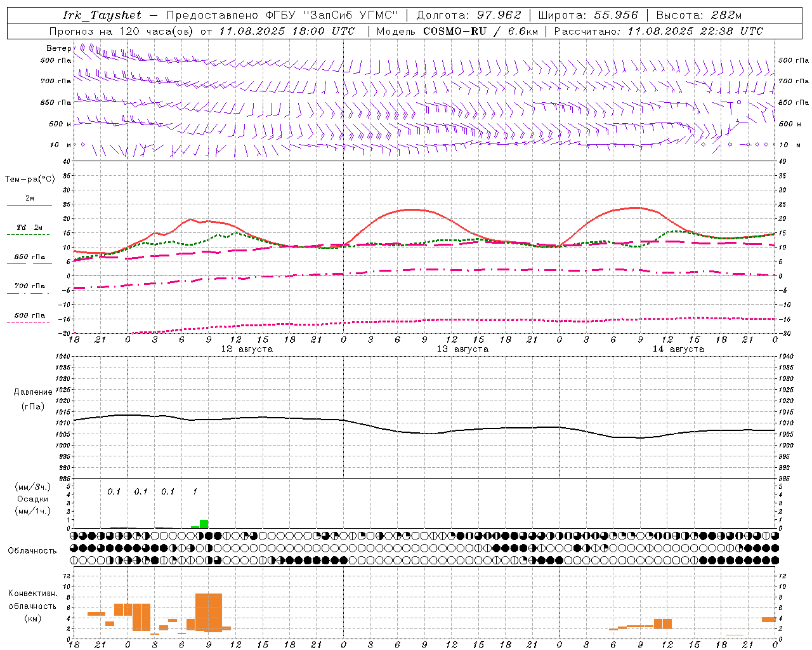The width and height of the screenshot is (812, 650).
Task: Click the Рассчитано: 11.08.2025 22:38 UTC text
Action: pos(658,31)
